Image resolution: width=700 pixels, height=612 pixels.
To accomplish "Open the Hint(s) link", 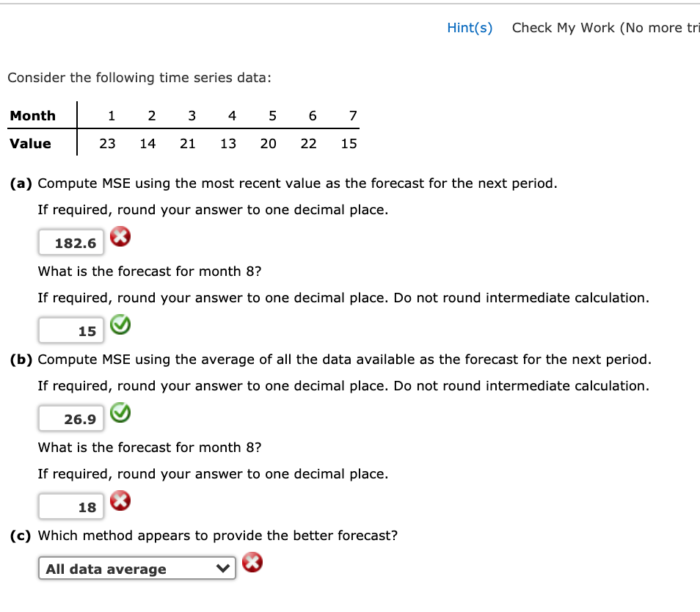I will (x=469, y=27).
